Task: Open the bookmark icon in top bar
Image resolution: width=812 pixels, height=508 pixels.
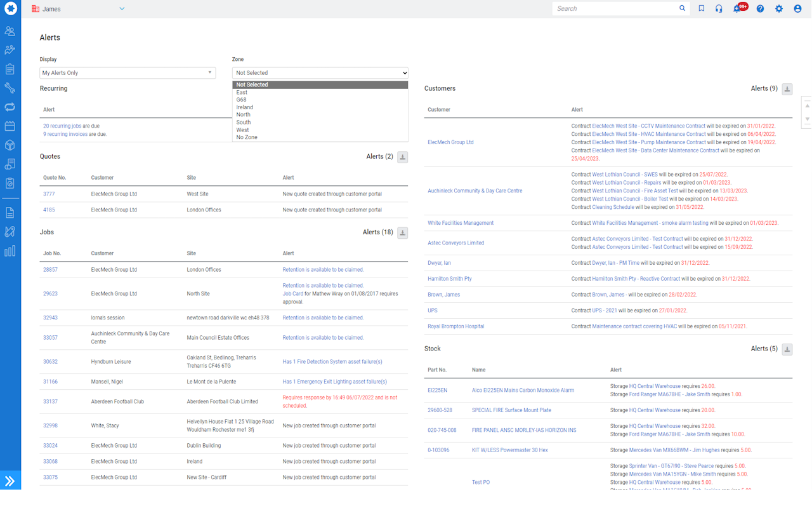Action: [x=701, y=9]
